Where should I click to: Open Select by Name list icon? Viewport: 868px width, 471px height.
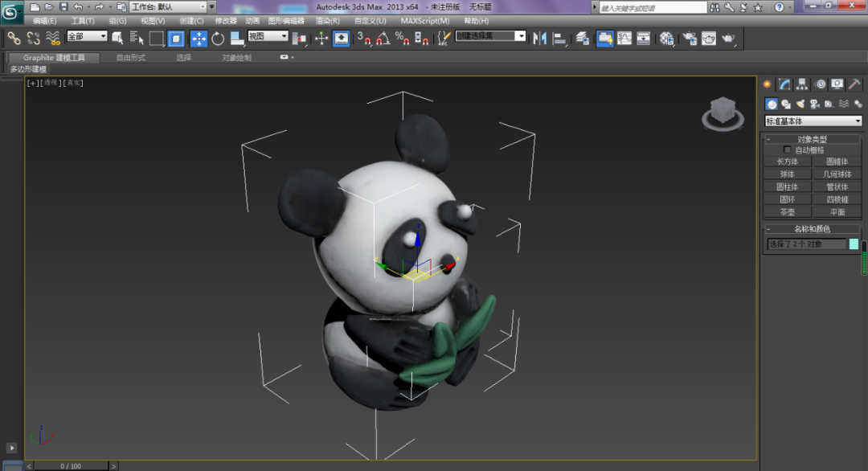coord(136,39)
